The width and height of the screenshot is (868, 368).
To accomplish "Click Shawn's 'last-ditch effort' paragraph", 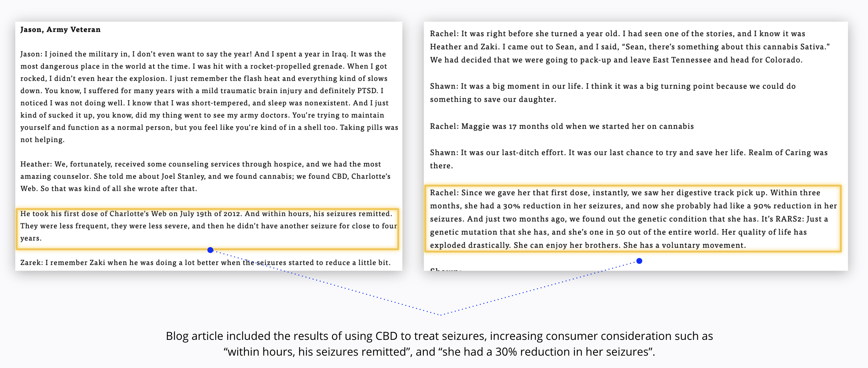I will (629, 159).
